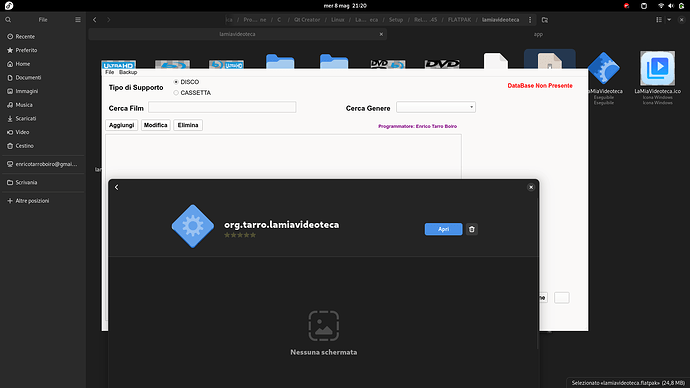Image resolution: width=690 pixels, height=388 pixels.
Task: Go back in the software dialog
Action: click(x=117, y=187)
